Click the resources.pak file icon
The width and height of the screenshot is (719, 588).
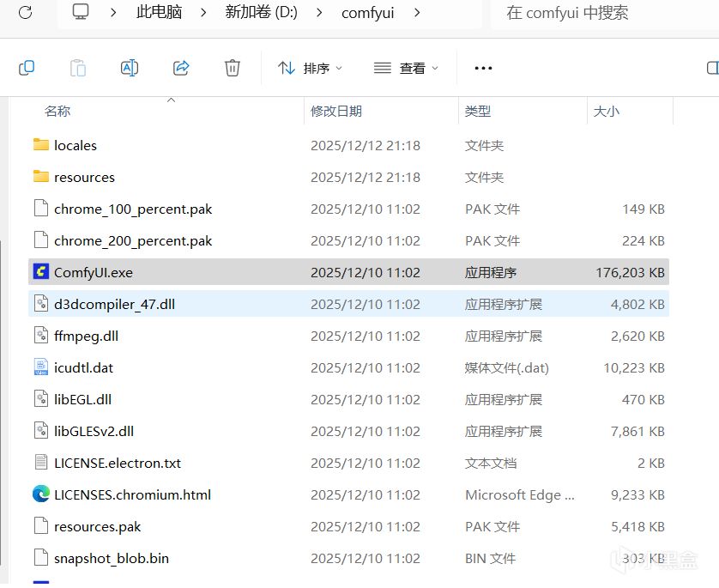click(x=41, y=525)
